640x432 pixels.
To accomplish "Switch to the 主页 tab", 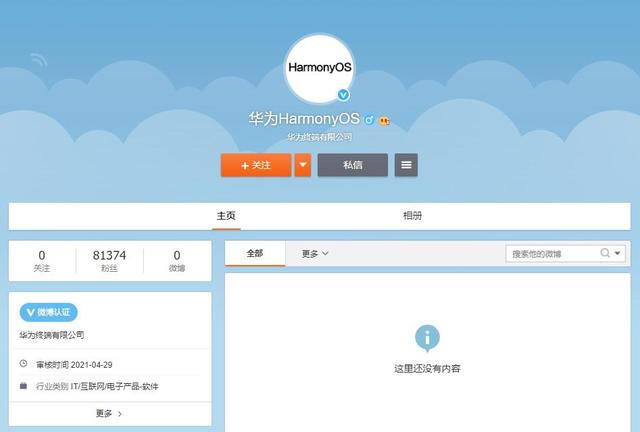I will 226,216.
